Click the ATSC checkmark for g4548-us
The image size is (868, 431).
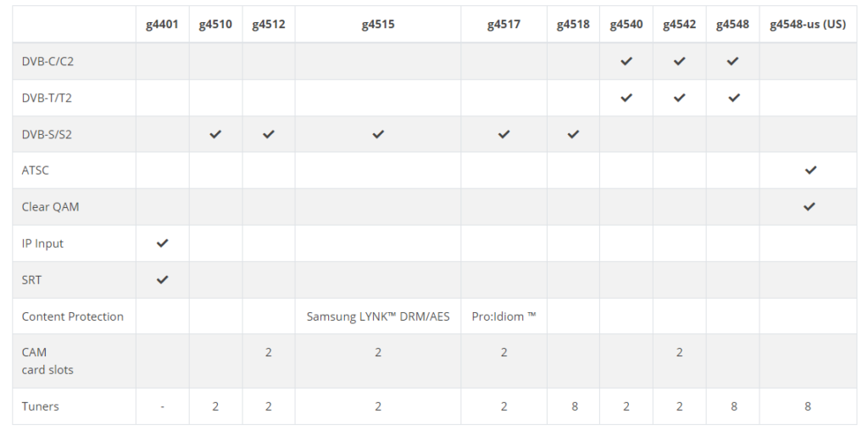(810, 170)
